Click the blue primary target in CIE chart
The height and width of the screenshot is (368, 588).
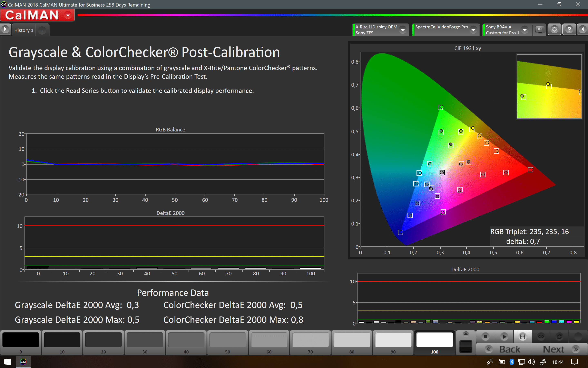400,232
